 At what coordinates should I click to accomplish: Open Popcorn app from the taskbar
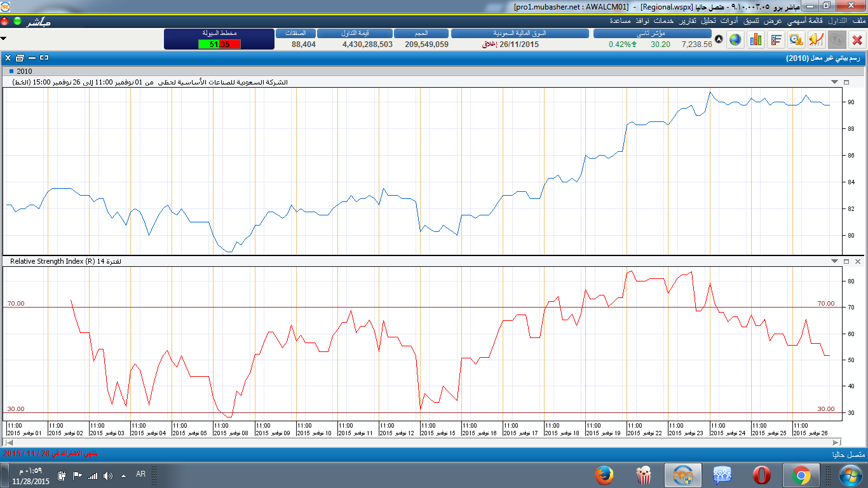[643, 475]
